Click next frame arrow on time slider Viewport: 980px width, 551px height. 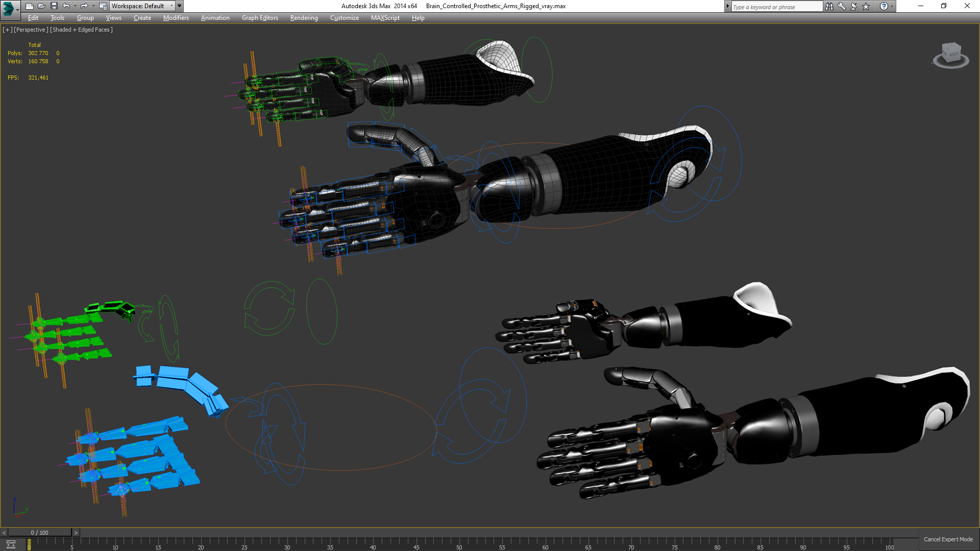coord(76,533)
